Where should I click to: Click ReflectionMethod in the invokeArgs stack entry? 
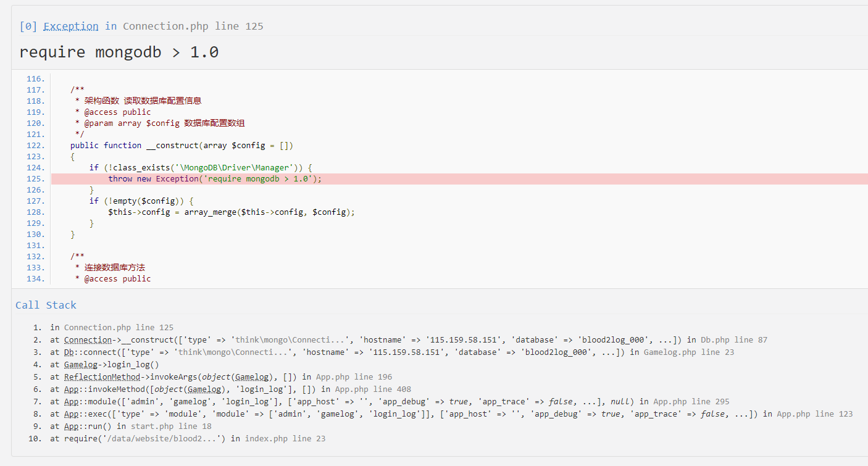point(102,377)
